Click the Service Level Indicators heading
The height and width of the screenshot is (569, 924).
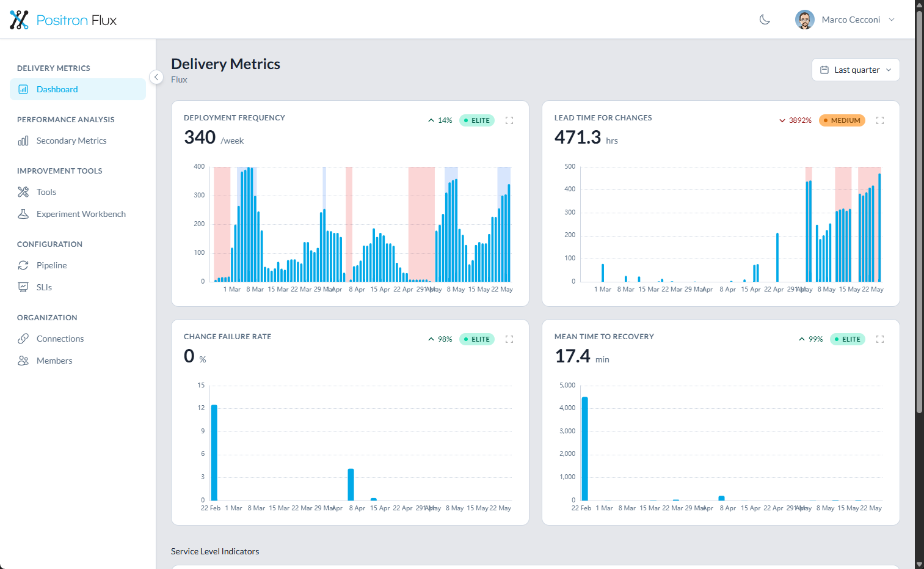point(215,551)
